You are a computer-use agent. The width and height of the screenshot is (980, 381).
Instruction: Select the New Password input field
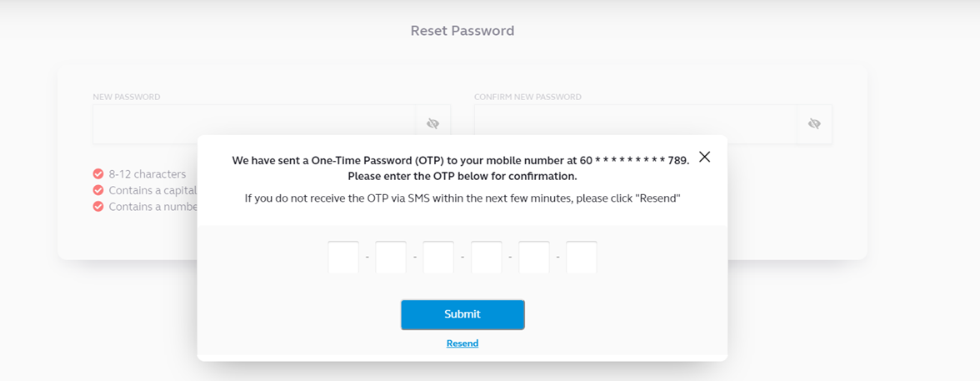click(254, 124)
